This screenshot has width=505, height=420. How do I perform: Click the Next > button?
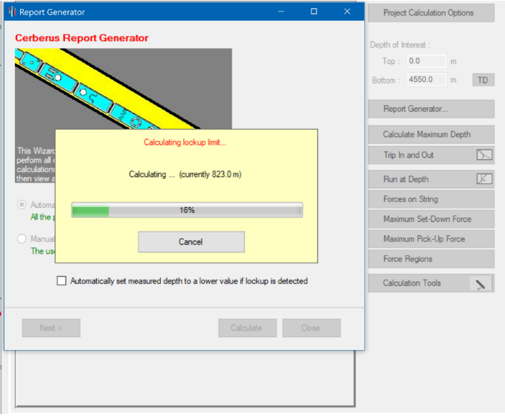(51, 328)
